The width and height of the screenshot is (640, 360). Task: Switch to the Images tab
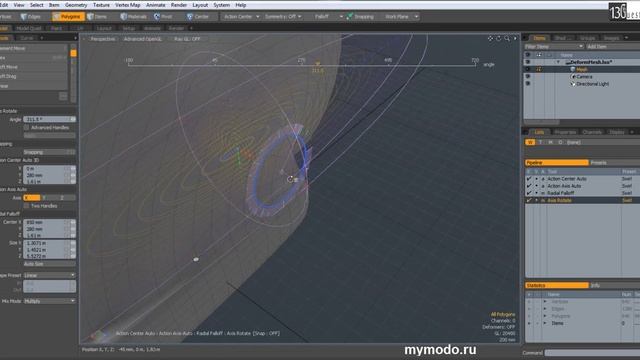point(611,38)
